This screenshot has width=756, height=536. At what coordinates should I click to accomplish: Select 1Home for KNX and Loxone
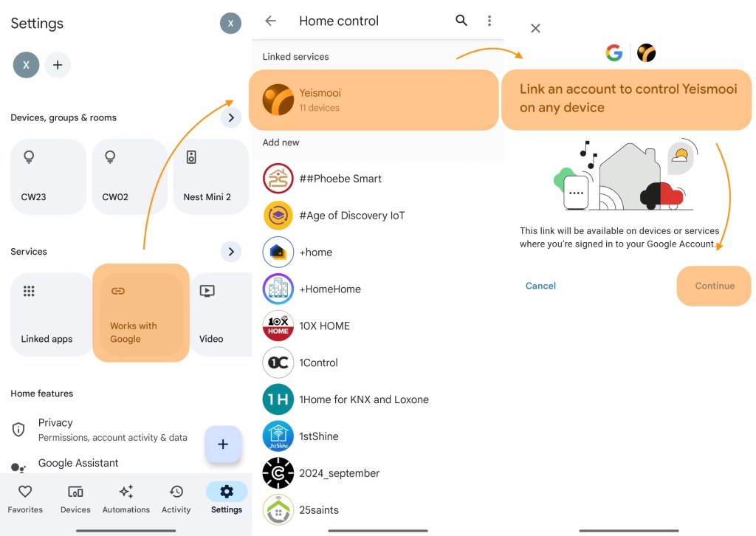coord(363,399)
